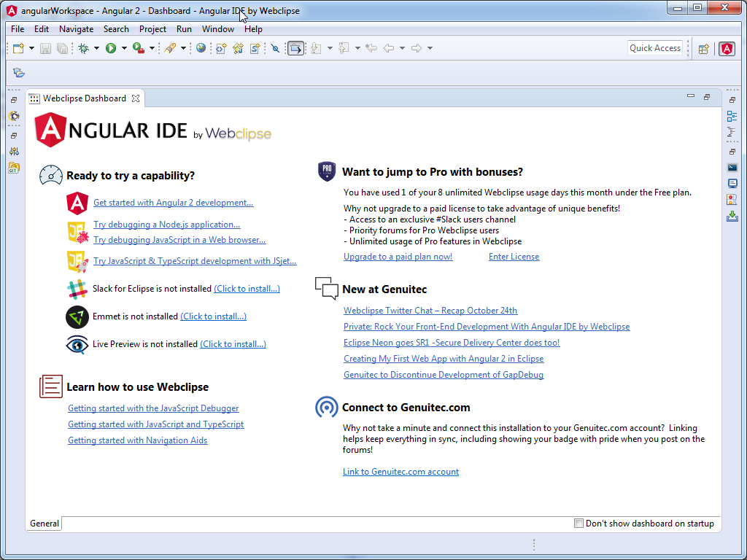Screen dimensions: 747x560
Task: Open the download tray icon in right sidebar
Action: tap(732, 216)
